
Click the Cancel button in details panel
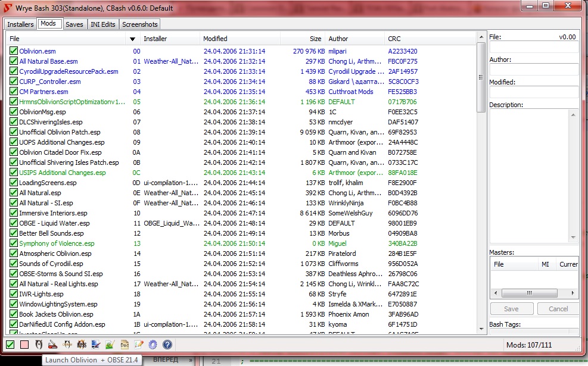coord(558,309)
